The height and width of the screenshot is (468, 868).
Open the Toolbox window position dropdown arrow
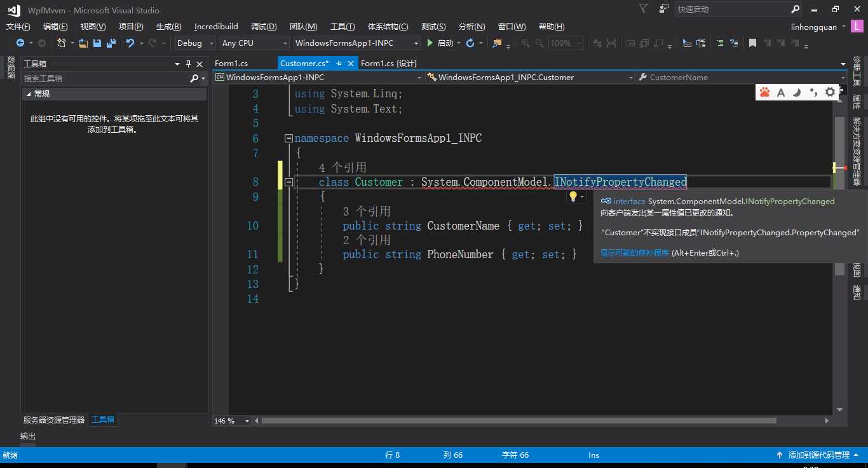177,64
